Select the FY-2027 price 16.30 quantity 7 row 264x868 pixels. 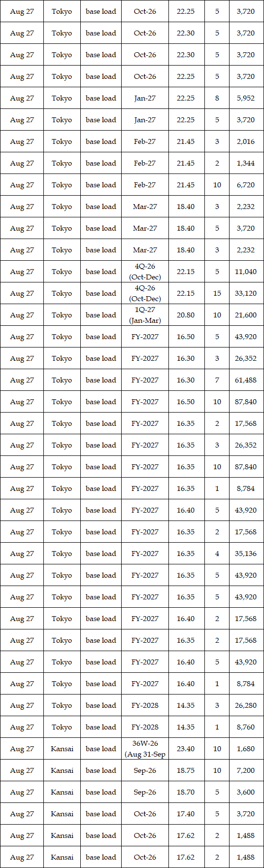tap(132, 380)
